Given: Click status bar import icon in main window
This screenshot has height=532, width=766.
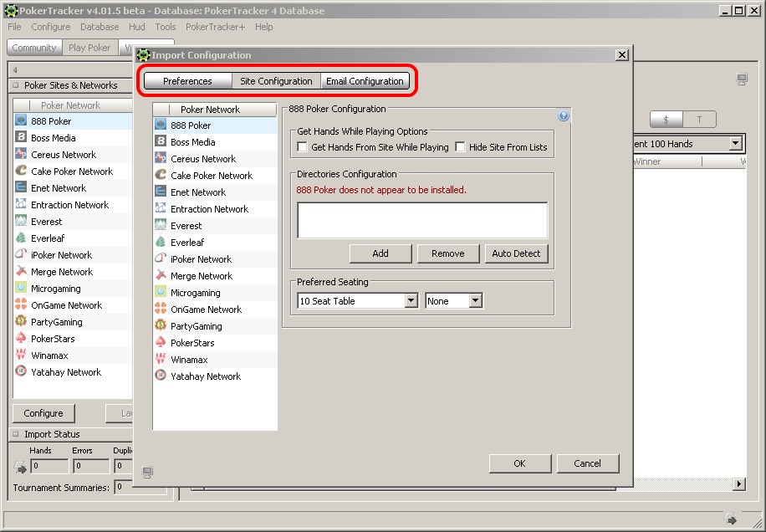Looking at the screenshot, I should coord(731,518).
